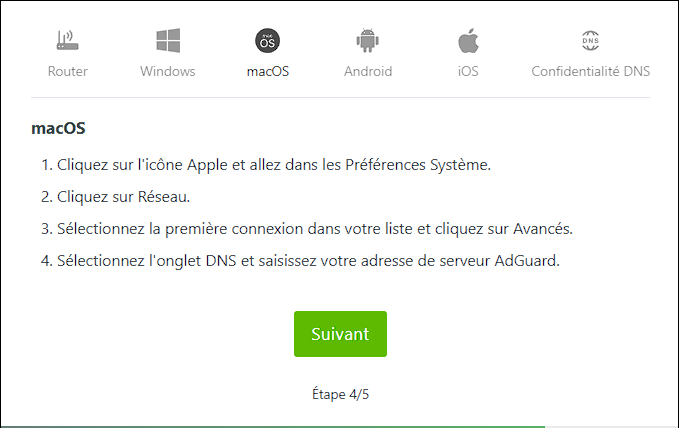
Task: Switch to the Router tab label
Action: click(68, 71)
